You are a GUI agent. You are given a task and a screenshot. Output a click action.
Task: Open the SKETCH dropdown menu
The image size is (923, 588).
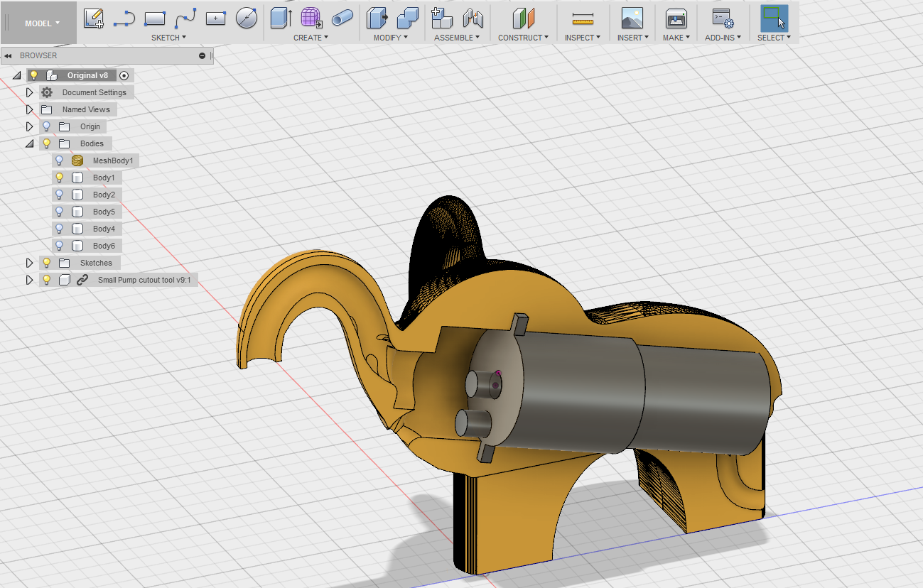(x=169, y=38)
